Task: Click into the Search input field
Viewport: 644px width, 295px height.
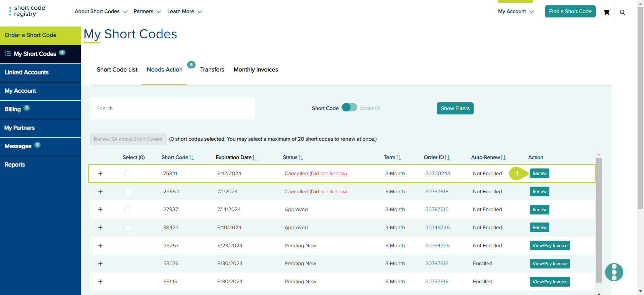Action: pyautogui.click(x=172, y=108)
